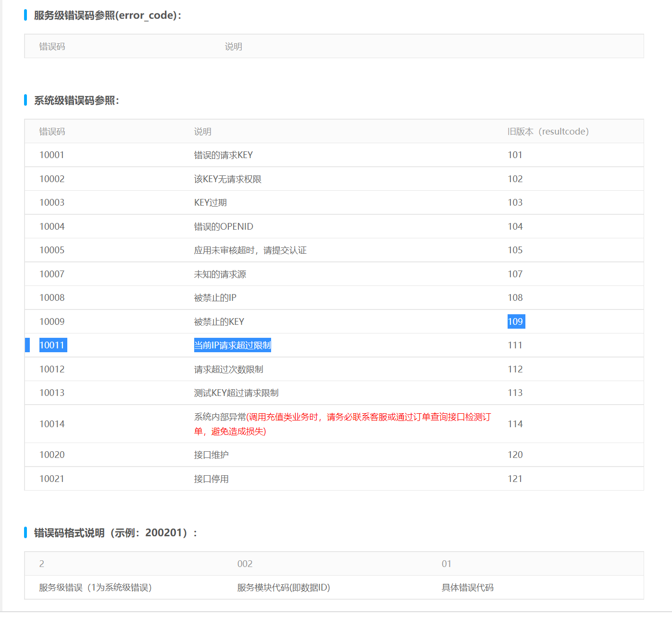Select text 服务级错误（1为系统级错误）
672x629 pixels.
96,588
